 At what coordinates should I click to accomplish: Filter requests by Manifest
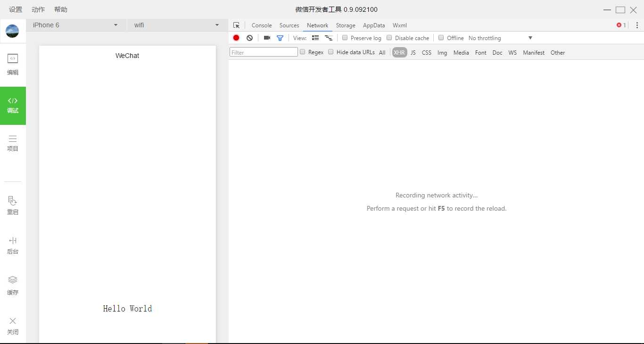[x=534, y=53]
